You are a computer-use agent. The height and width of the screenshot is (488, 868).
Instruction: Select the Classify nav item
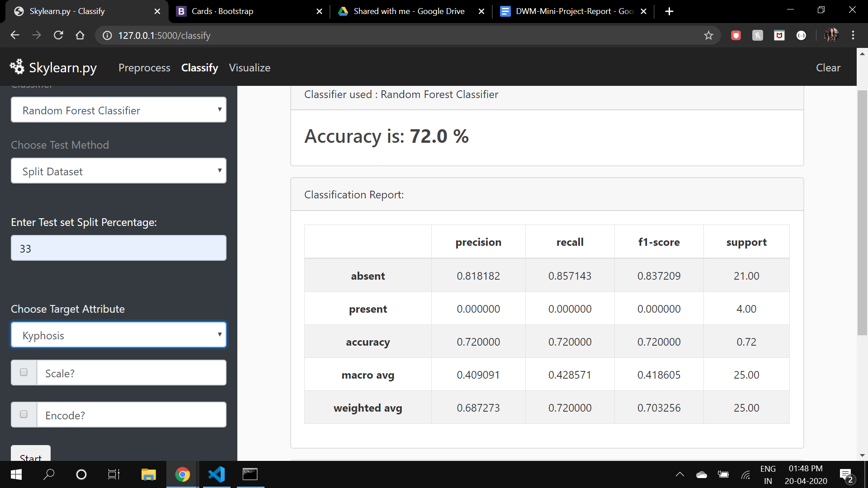point(199,68)
